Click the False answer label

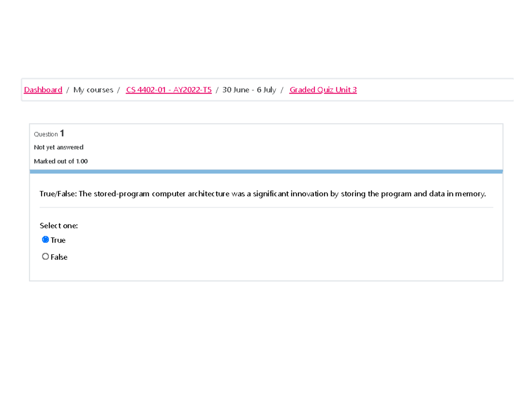tap(59, 257)
